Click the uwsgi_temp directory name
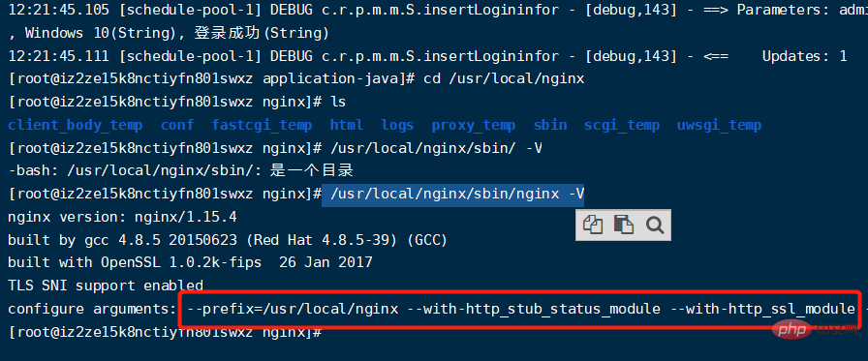This screenshot has height=361, width=868. coord(719,126)
